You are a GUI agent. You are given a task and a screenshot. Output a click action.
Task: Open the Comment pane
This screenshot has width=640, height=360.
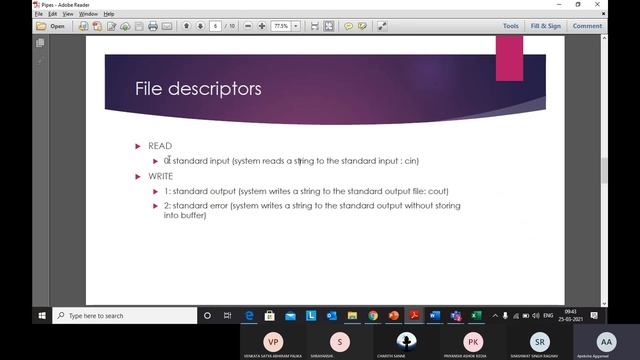click(587, 26)
